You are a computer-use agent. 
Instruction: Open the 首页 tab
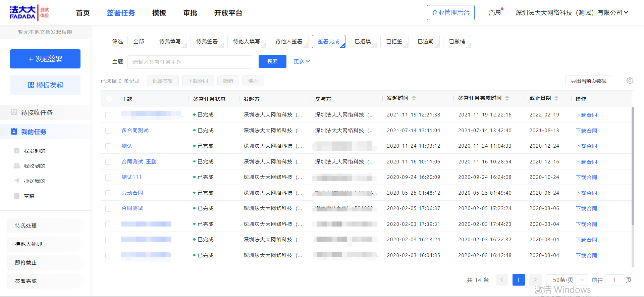click(x=83, y=13)
